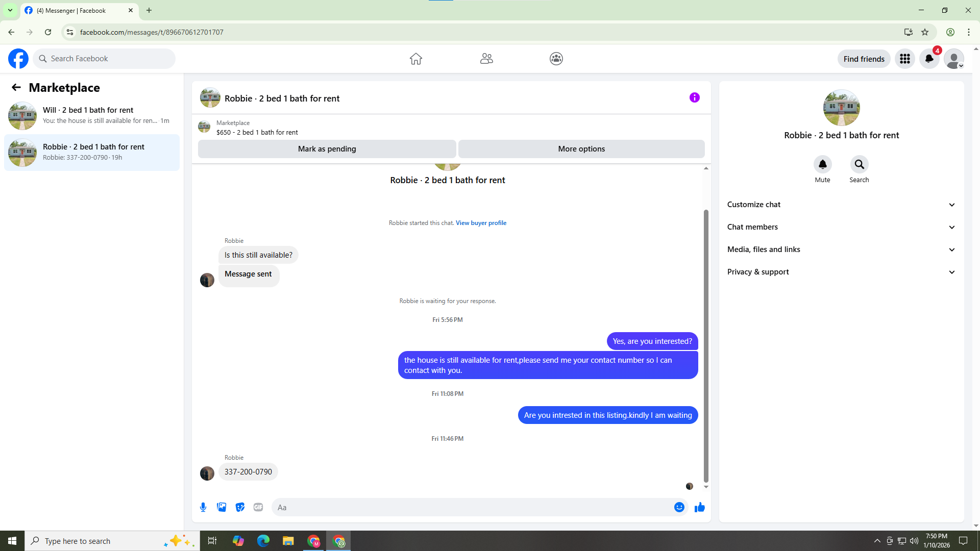Open View buyer profile link
Viewport: 980px width, 551px height.
(x=481, y=223)
